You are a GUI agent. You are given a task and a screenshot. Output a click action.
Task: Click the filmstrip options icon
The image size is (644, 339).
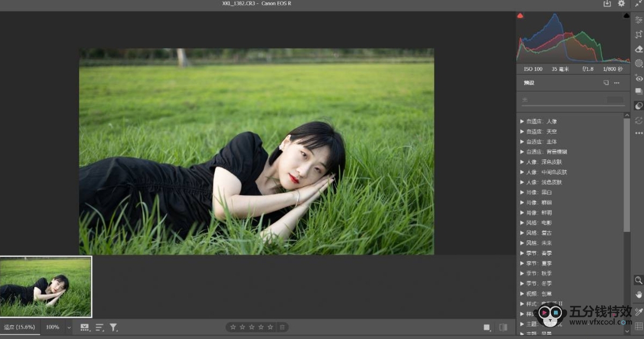(x=85, y=327)
